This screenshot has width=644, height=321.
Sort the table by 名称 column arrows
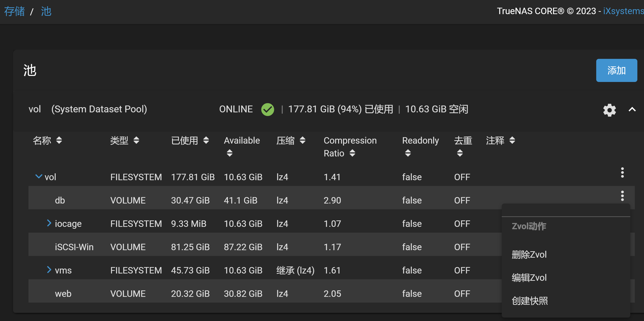[x=59, y=140]
